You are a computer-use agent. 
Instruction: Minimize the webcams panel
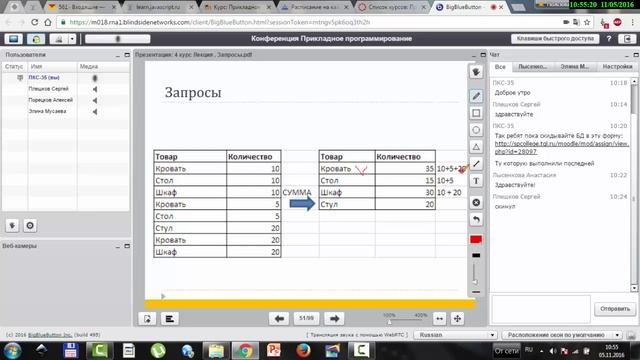[x=118, y=246]
